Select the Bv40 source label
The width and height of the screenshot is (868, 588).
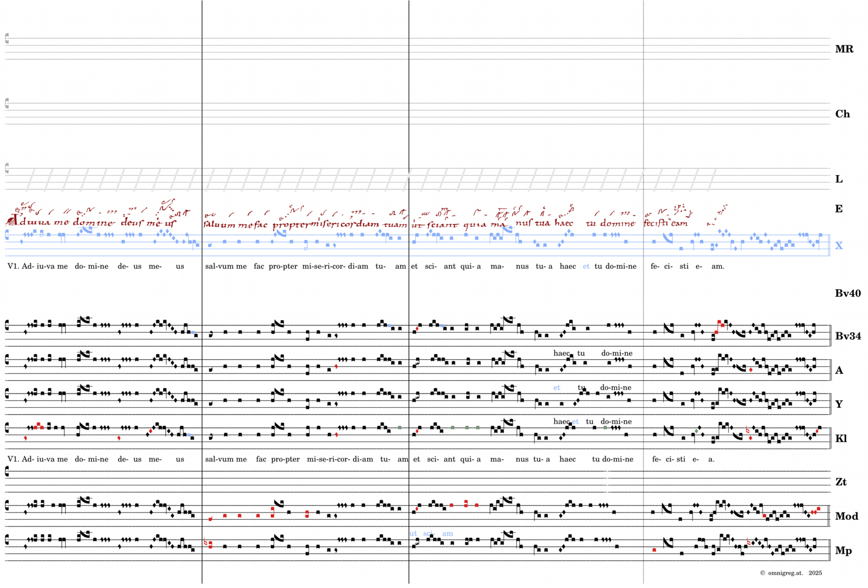coord(847,294)
